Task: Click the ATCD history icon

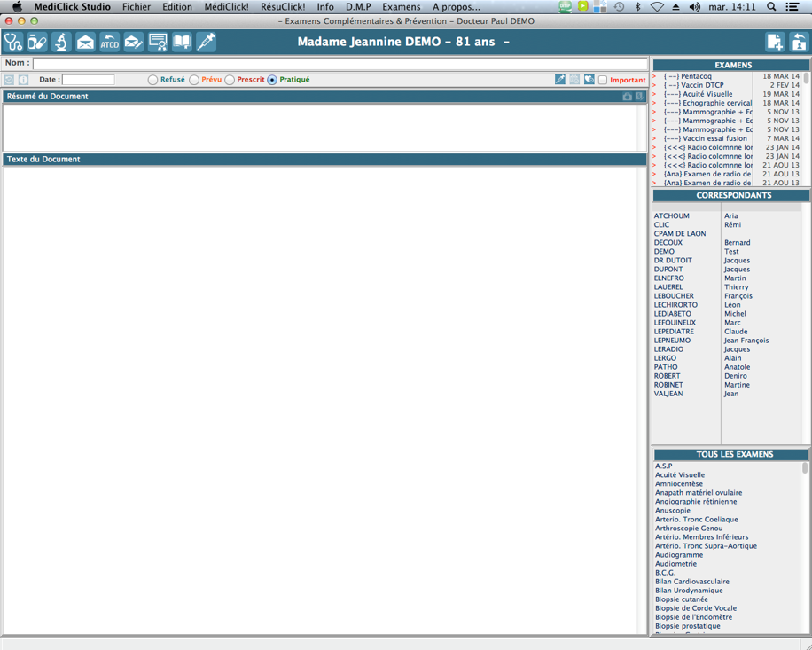Action: pos(109,42)
